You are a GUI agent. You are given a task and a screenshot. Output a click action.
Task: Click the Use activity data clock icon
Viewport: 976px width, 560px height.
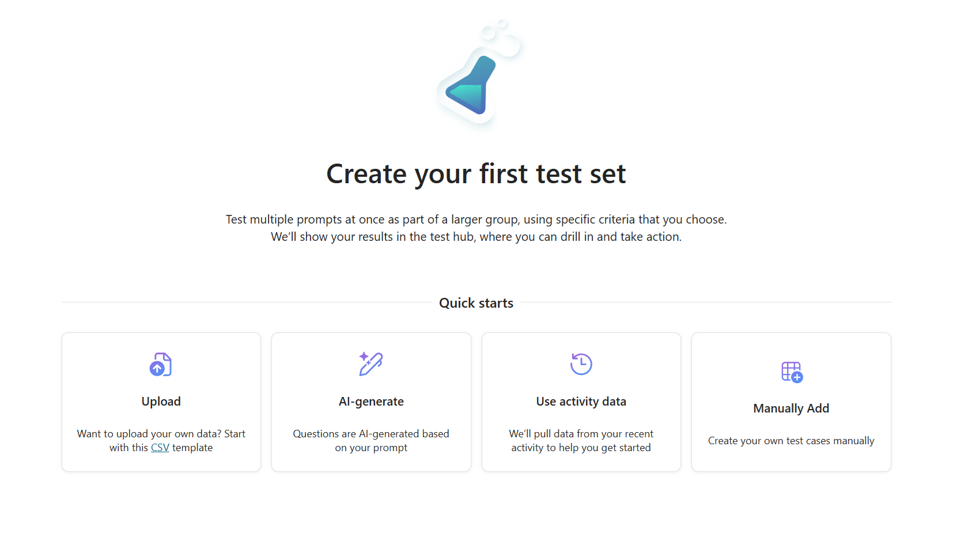coord(581,364)
